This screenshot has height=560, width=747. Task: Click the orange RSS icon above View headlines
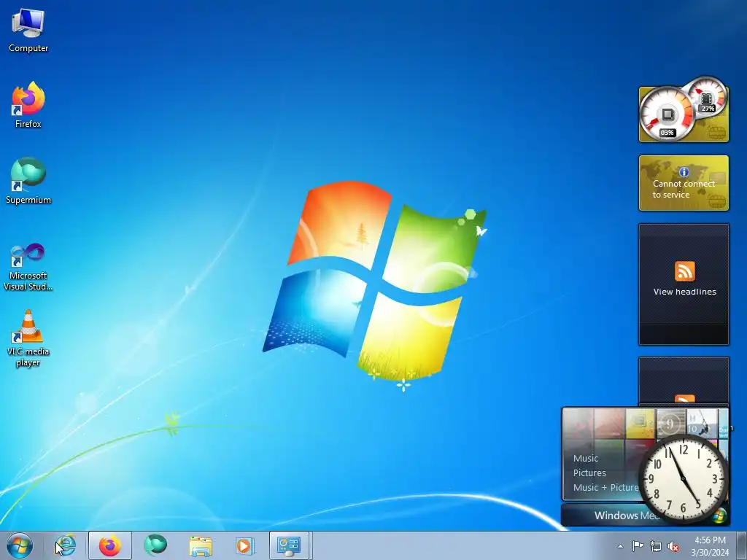[684, 271]
